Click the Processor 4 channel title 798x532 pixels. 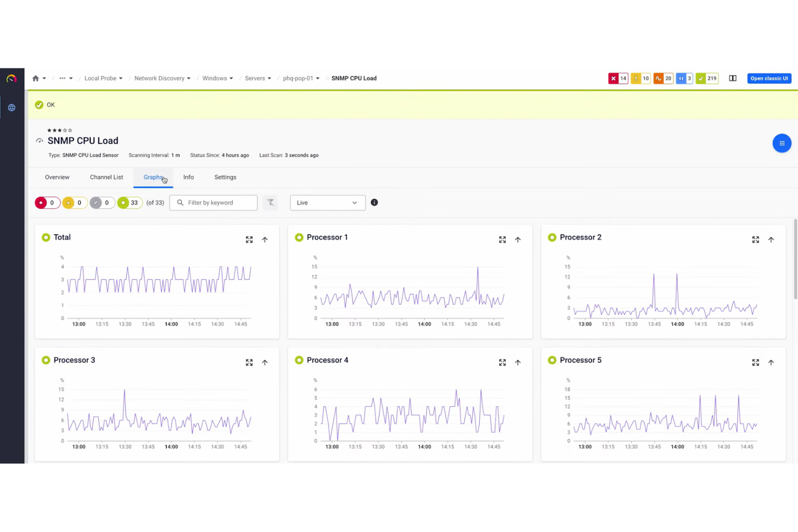(x=327, y=360)
